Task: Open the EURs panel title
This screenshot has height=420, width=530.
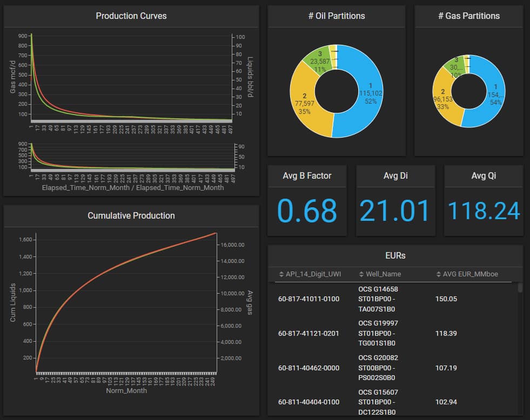Action: 395,255
